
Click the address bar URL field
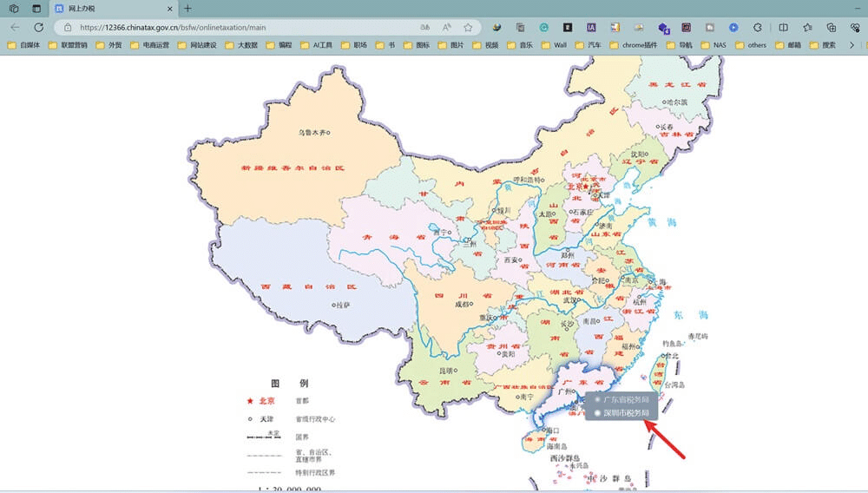pyautogui.click(x=244, y=27)
